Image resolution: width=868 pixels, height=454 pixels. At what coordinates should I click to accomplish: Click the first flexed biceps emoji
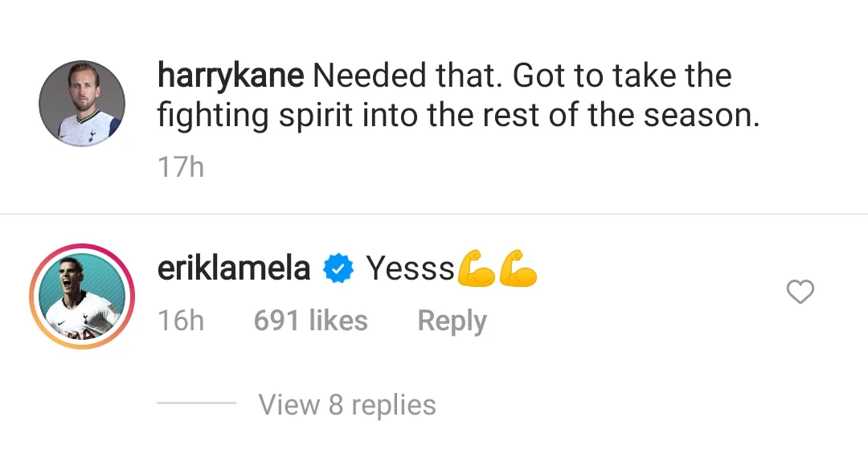[477, 269]
